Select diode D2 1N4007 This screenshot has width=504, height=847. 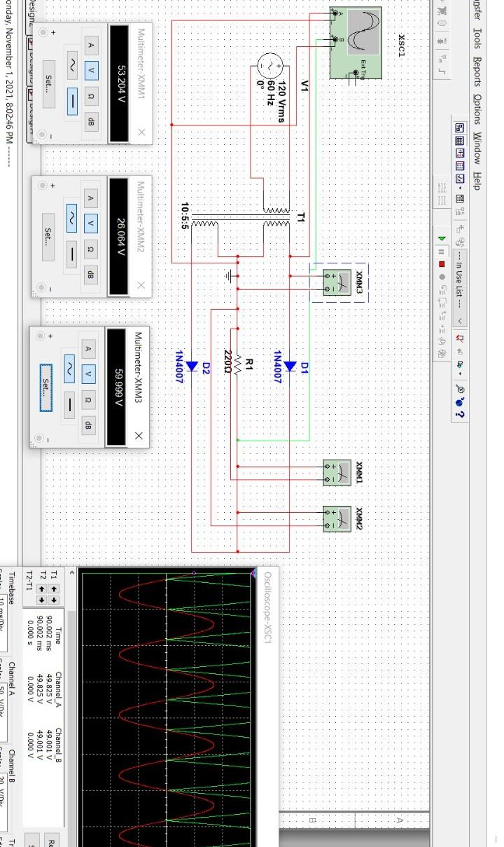[190, 366]
